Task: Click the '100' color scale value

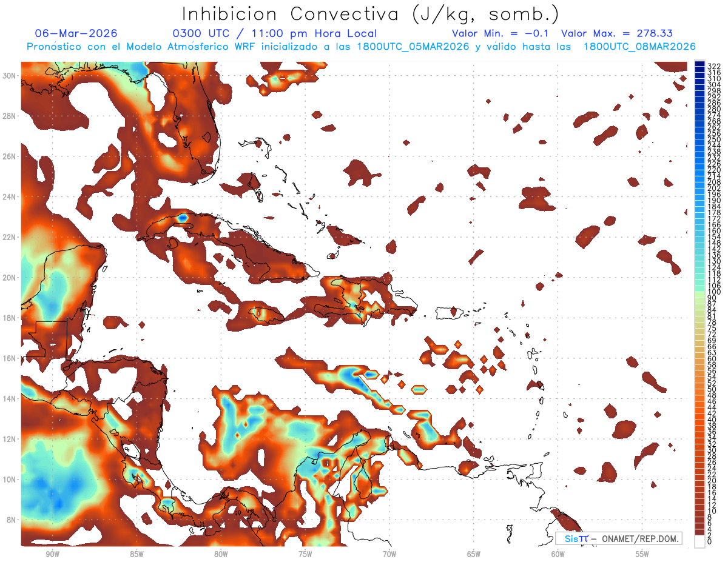Action: (714, 292)
